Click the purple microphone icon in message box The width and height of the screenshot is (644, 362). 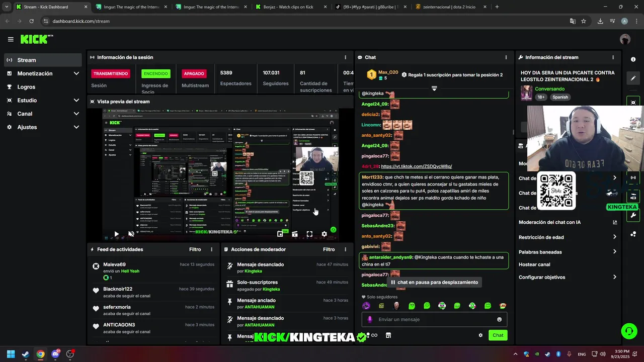[x=370, y=319]
